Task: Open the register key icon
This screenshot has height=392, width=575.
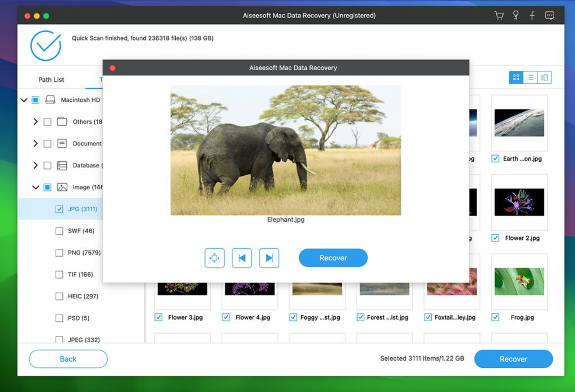Action: [515, 16]
